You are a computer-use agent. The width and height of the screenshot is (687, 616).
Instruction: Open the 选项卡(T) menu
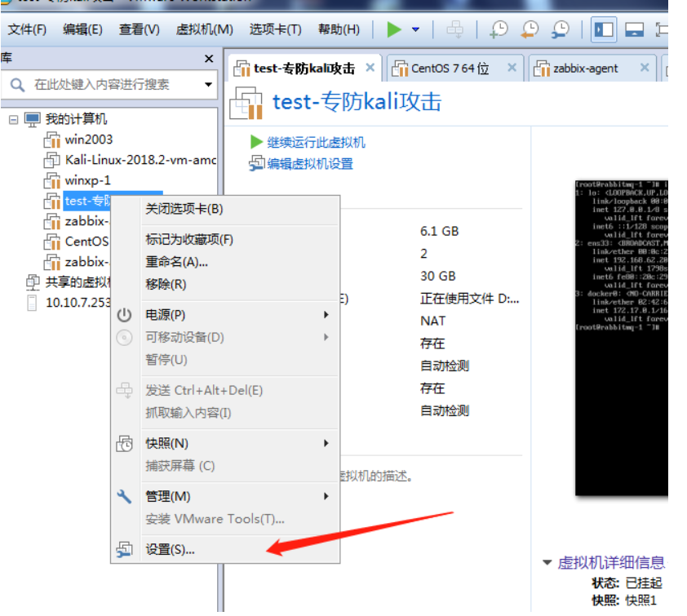click(275, 29)
